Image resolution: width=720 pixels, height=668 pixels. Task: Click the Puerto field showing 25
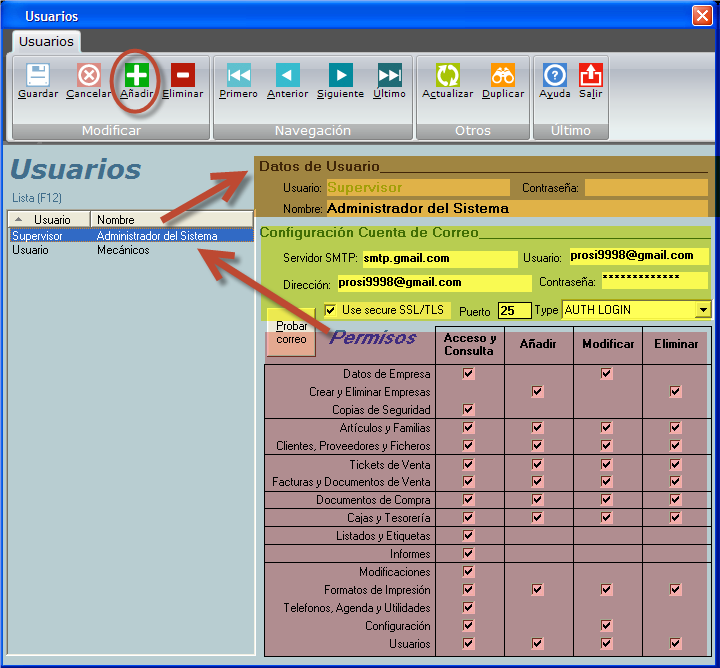tap(514, 311)
